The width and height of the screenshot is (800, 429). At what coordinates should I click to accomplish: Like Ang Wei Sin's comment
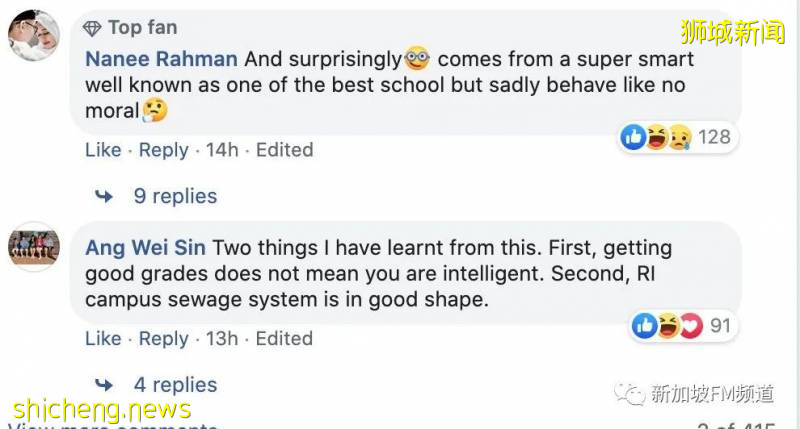[x=103, y=339]
